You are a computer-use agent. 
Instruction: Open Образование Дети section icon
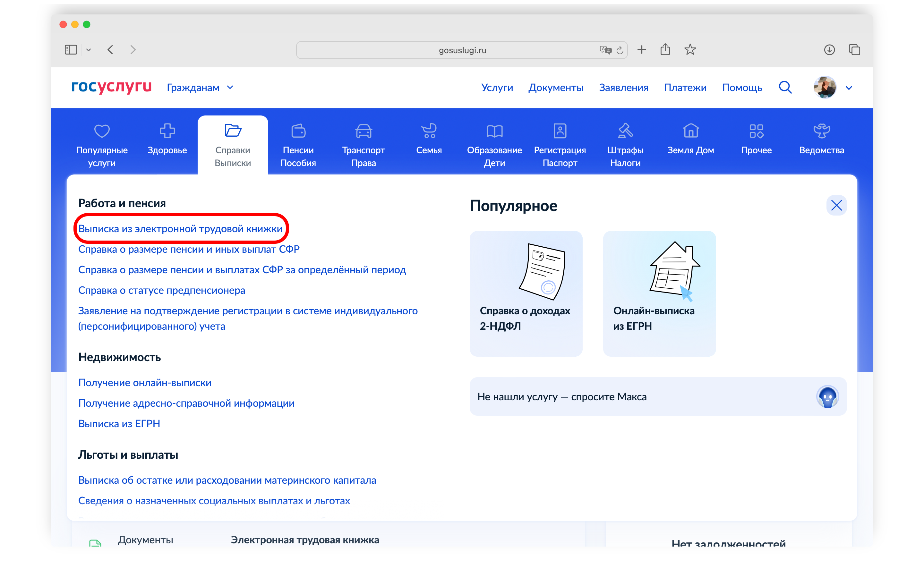click(495, 131)
